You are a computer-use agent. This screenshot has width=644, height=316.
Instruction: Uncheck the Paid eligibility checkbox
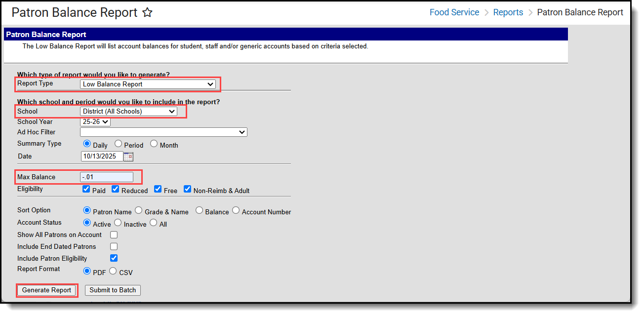86,189
